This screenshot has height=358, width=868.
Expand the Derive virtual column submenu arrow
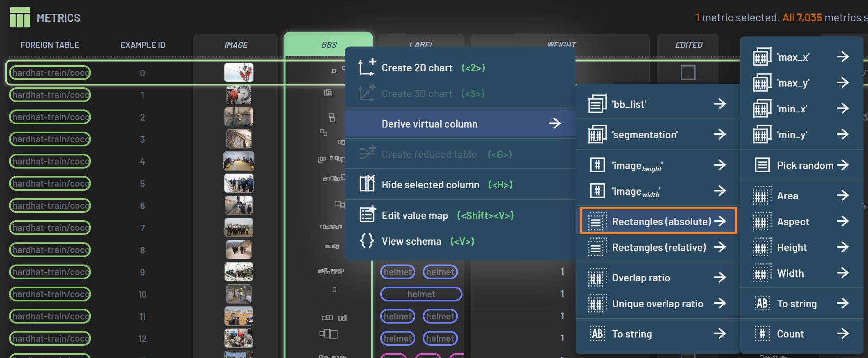point(555,123)
